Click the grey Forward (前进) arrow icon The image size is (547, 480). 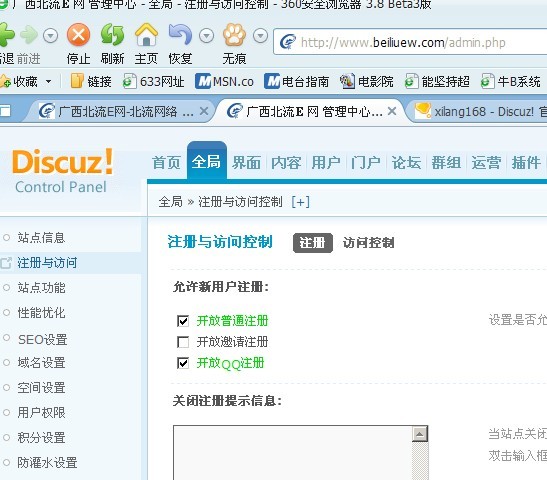click(x=29, y=35)
